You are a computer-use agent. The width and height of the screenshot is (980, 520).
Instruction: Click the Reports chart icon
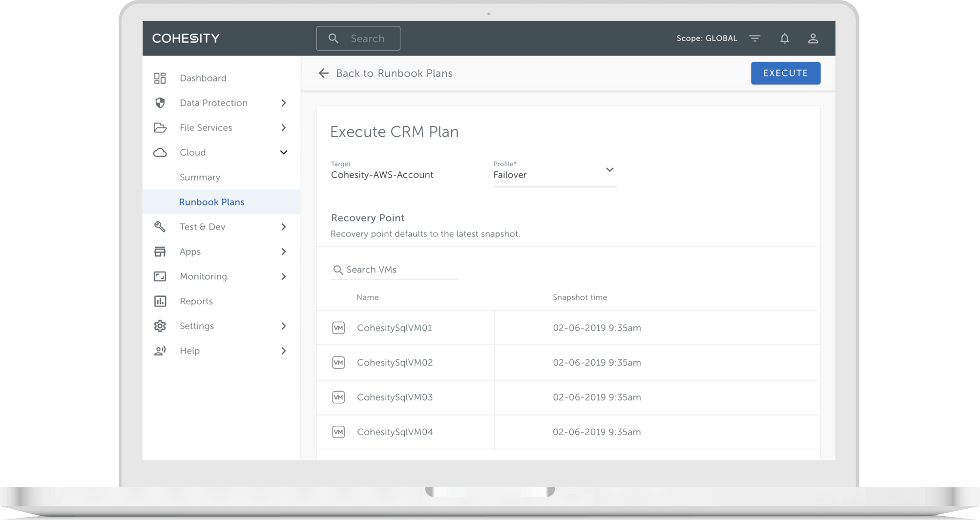click(160, 301)
